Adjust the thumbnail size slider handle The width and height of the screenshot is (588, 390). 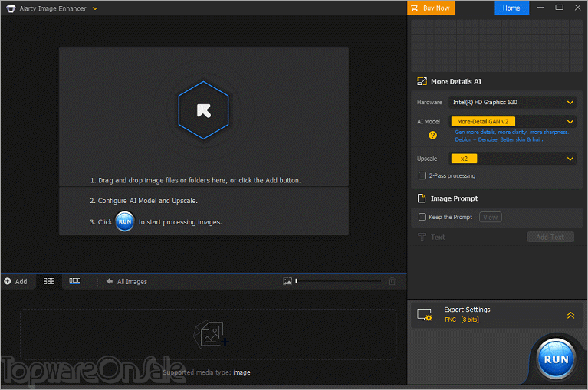click(296, 281)
